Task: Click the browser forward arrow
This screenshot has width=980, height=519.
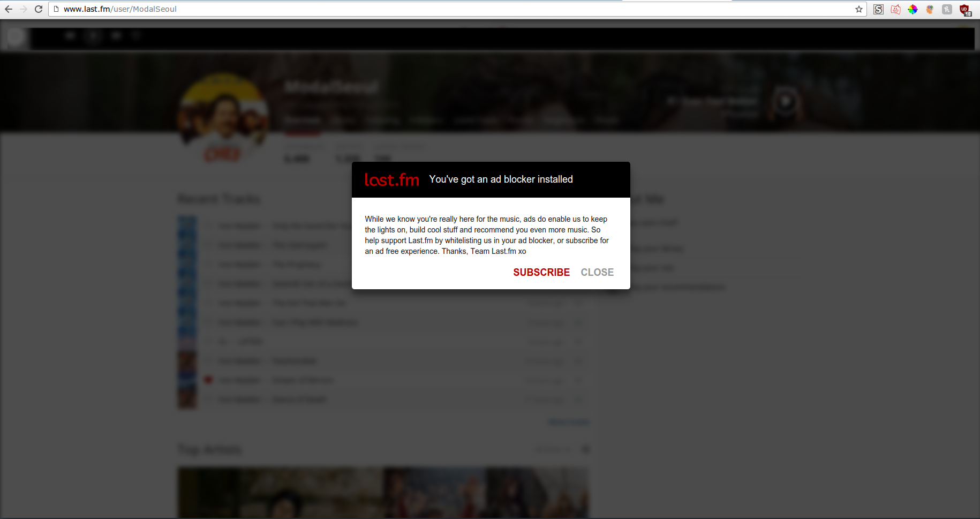Action: 24,9
